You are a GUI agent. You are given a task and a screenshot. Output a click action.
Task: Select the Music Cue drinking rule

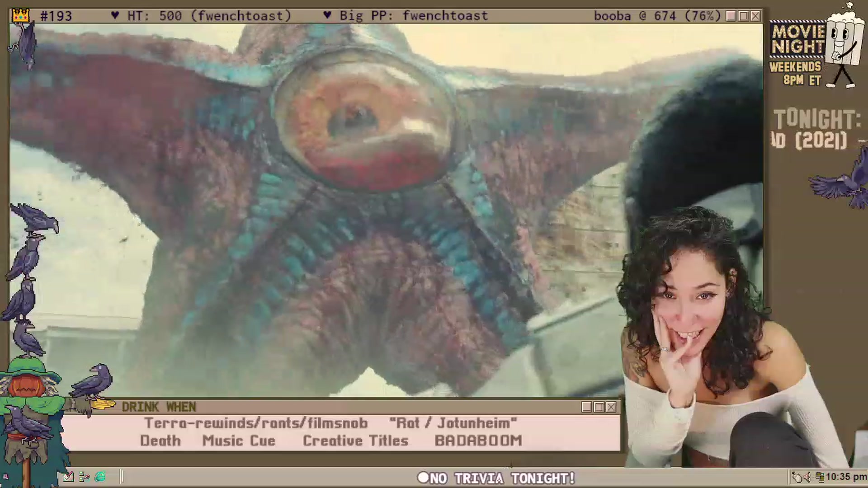tap(239, 441)
